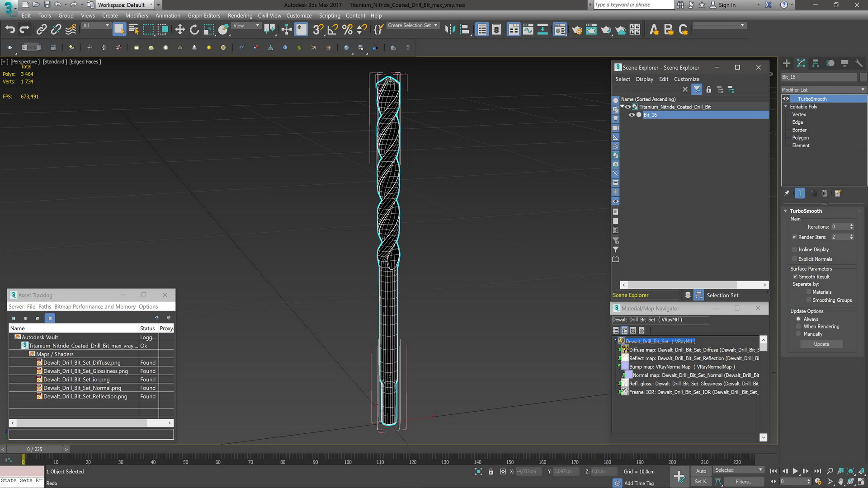Toggle the Layer Explorer icon
Screen dimensions: 868x488
496,30
